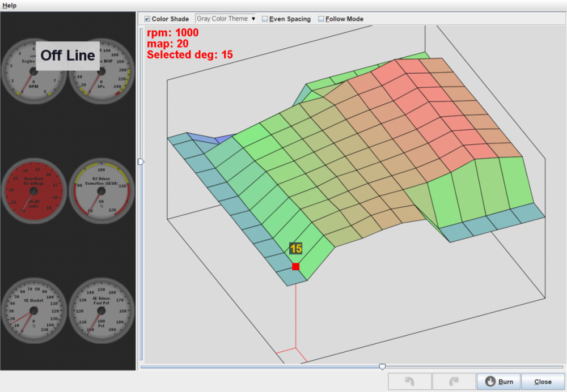
Task: Click the O2 Driven Correction (EGO) gauge
Action: pyautogui.click(x=102, y=192)
